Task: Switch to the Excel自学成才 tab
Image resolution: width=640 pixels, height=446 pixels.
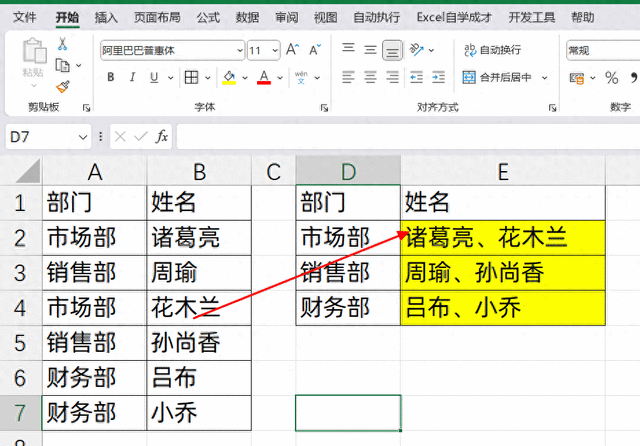Action: tap(454, 17)
